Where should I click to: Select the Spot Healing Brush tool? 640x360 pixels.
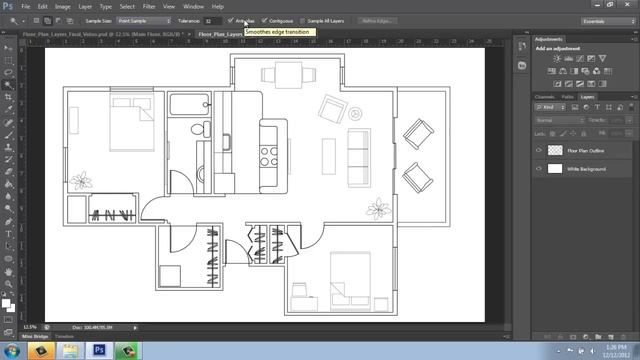click(8, 122)
